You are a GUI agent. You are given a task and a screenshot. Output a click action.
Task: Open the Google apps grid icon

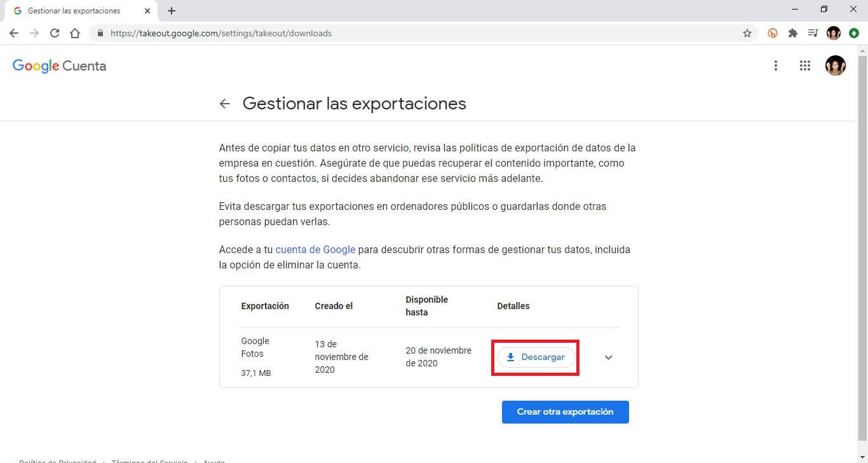coord(805,66)
